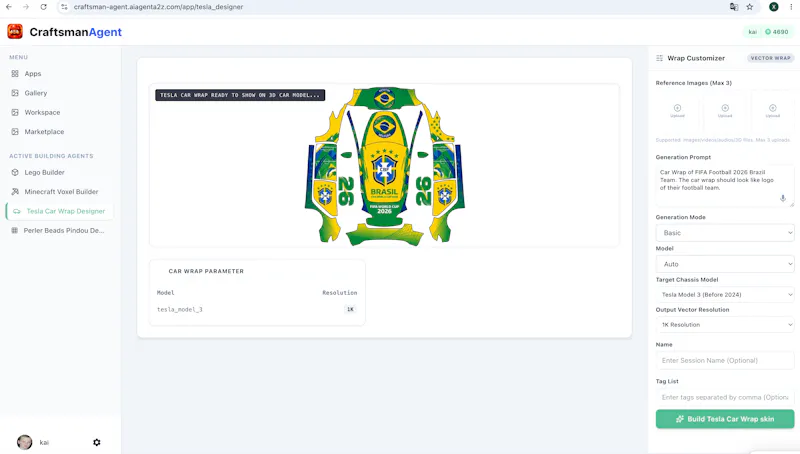Click the Session Name input field
The image size is (800, 454).
725,361
